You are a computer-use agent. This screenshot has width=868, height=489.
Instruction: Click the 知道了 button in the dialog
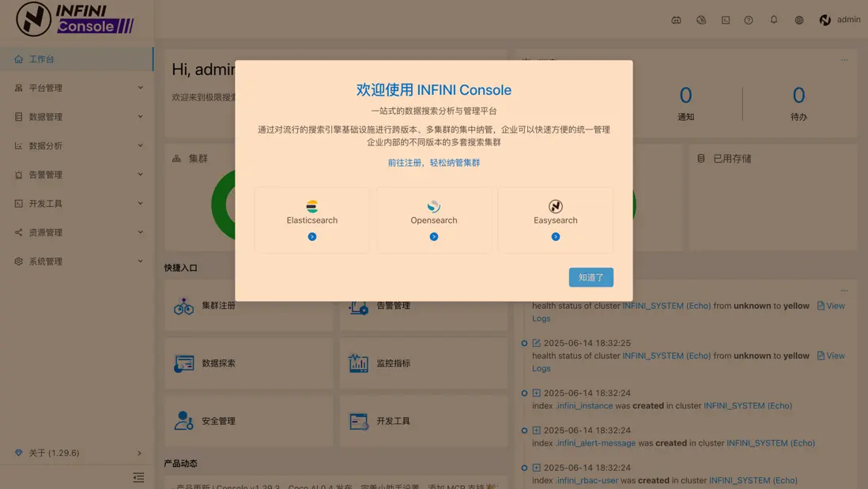tap(591, 277)
